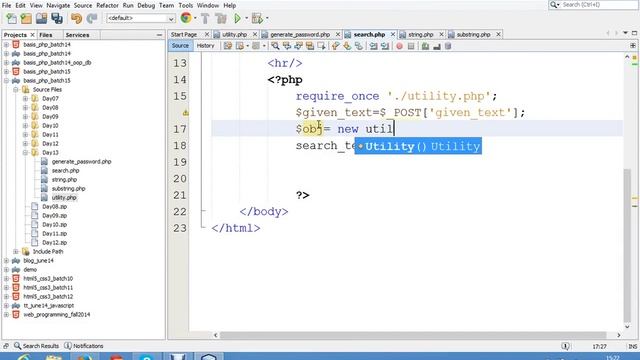640x360 pixels.
Task: Switch to the Files tab
Action: [46, 35]
